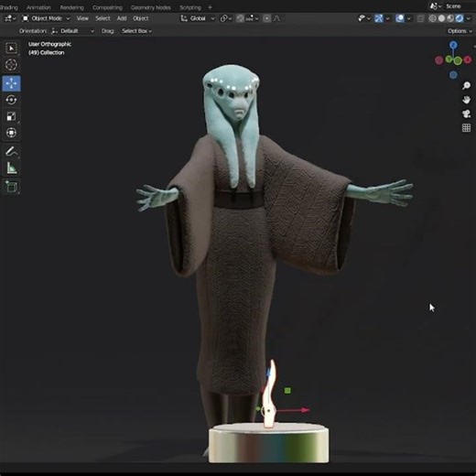
Task: Open the Object Mode dropdown
Action: [x=47, y=18]
